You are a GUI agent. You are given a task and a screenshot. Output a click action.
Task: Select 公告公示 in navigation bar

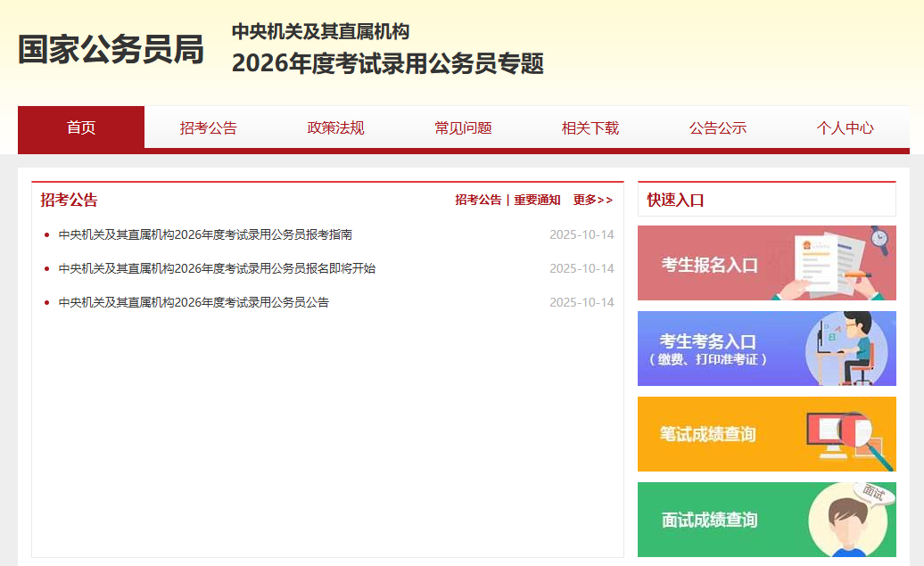(x=717, y=127)
